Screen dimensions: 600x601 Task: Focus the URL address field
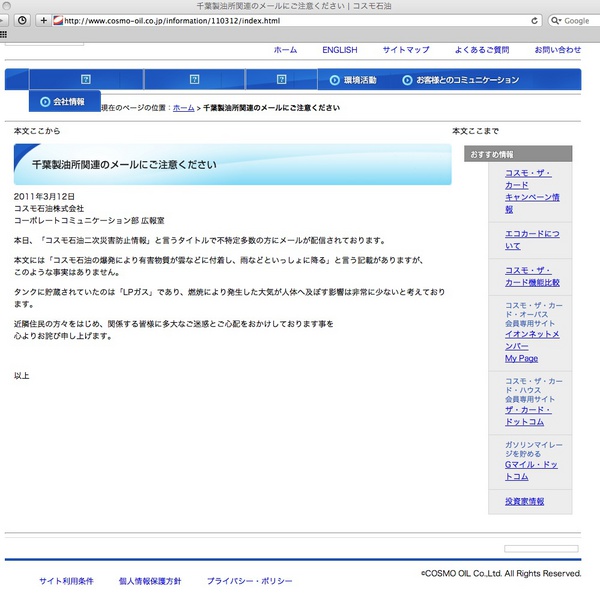click(x=300, y=20)
